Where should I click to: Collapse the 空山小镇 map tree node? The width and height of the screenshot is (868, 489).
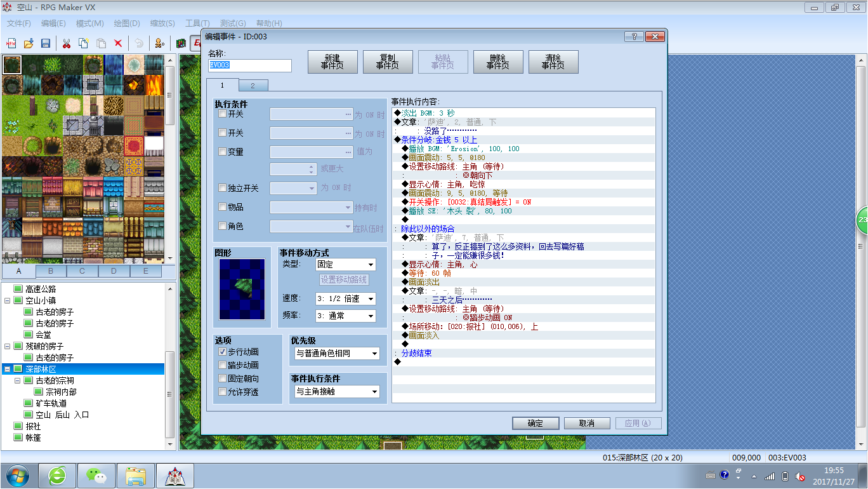pos(7,300)
